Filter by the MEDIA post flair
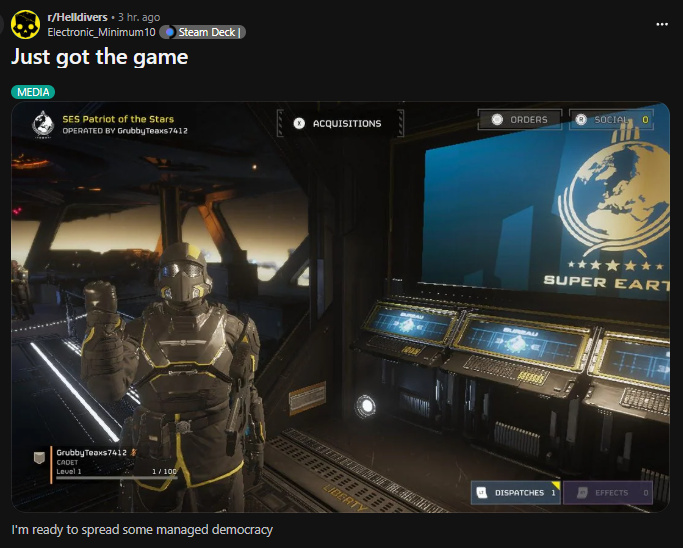The width and height of the screenshot is (683, 548). [x=33, y=92]
